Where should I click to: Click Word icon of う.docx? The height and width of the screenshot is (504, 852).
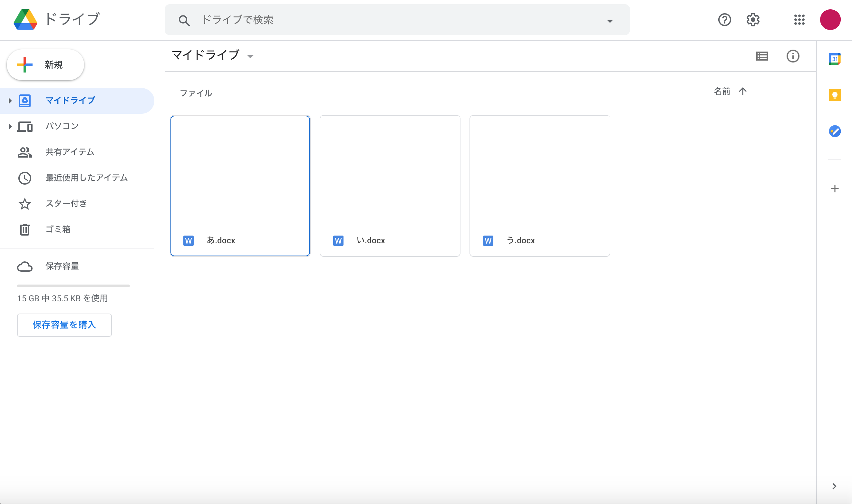(x=488, y=241)
